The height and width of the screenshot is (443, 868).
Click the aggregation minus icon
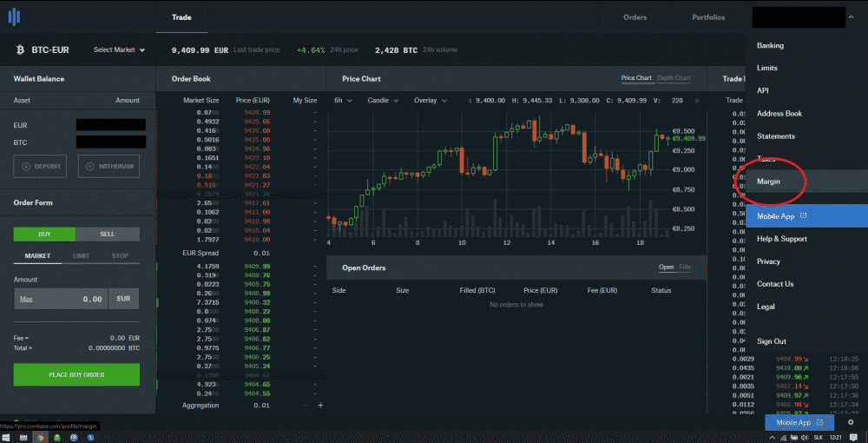point(306,406)
